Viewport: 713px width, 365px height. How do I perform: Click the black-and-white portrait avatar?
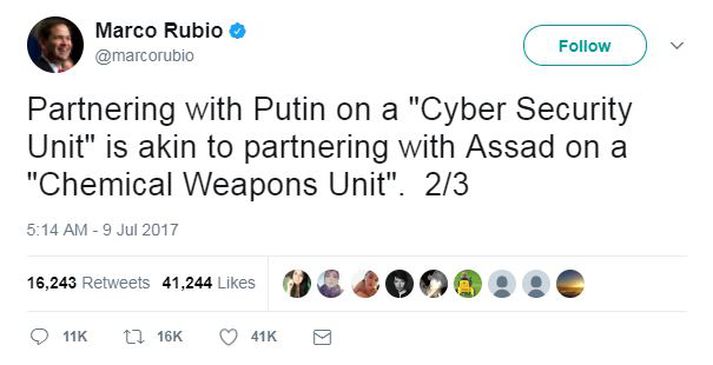(399, 283)
